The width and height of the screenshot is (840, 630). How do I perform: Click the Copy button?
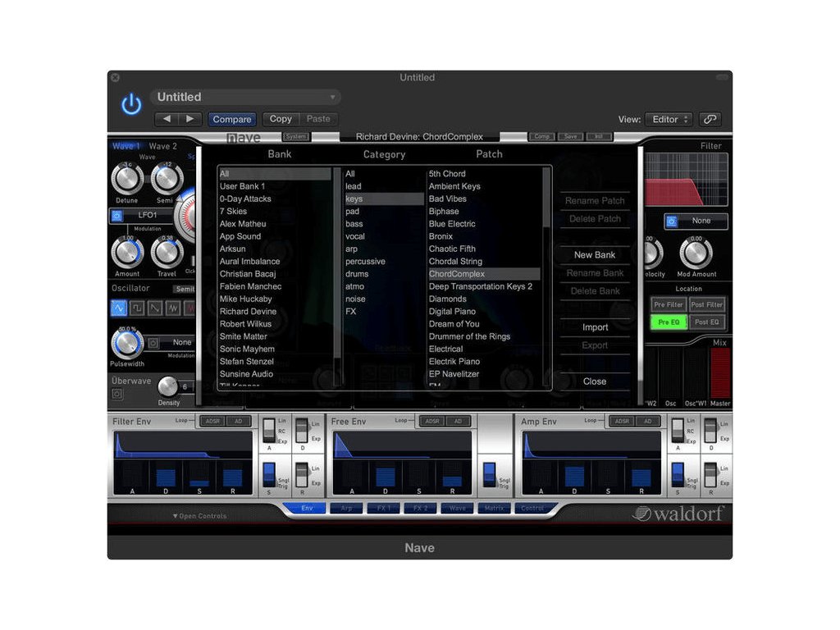281,119
